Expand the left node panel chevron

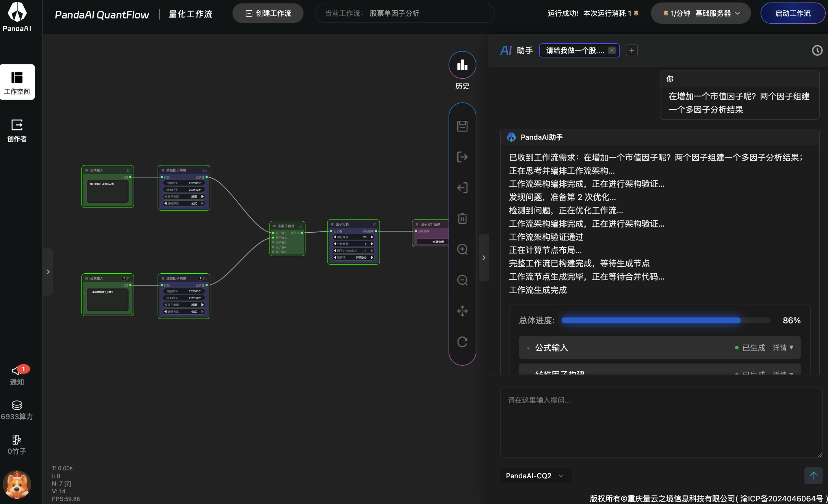pos(48,272)
